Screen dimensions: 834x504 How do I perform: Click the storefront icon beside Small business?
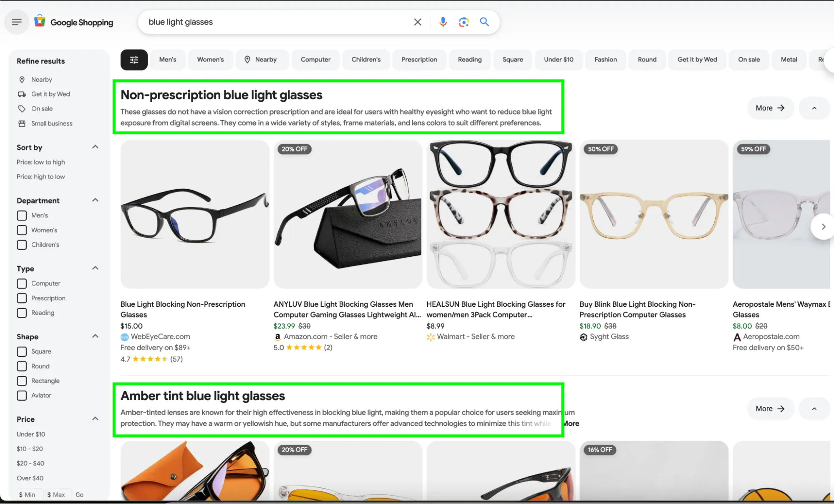(x=22, y=123)
